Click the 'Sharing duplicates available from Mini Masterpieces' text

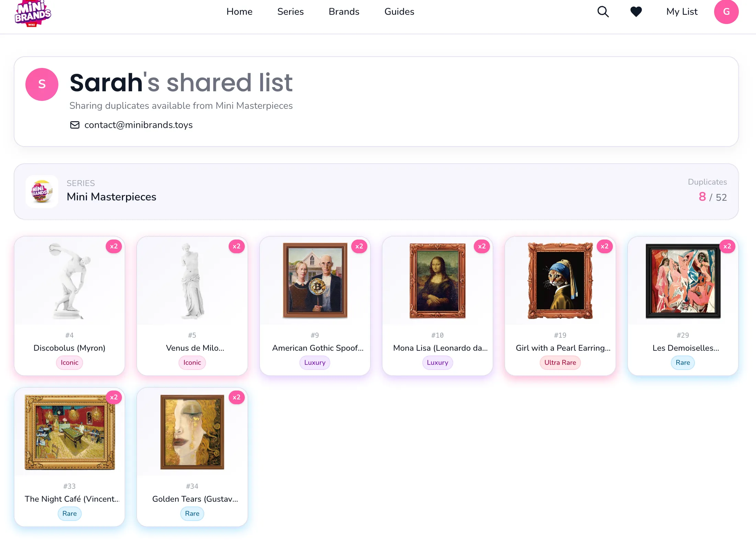(x=181, y=106)
